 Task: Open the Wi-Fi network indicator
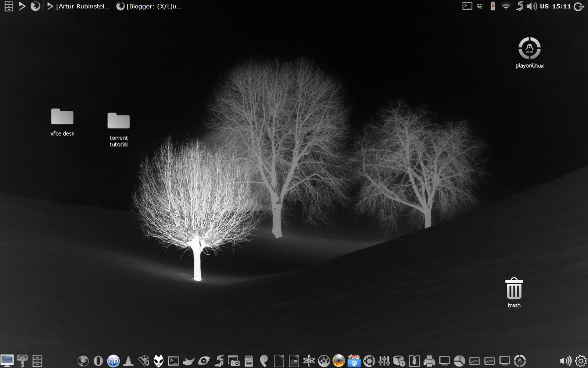click(x=506, y=6)
